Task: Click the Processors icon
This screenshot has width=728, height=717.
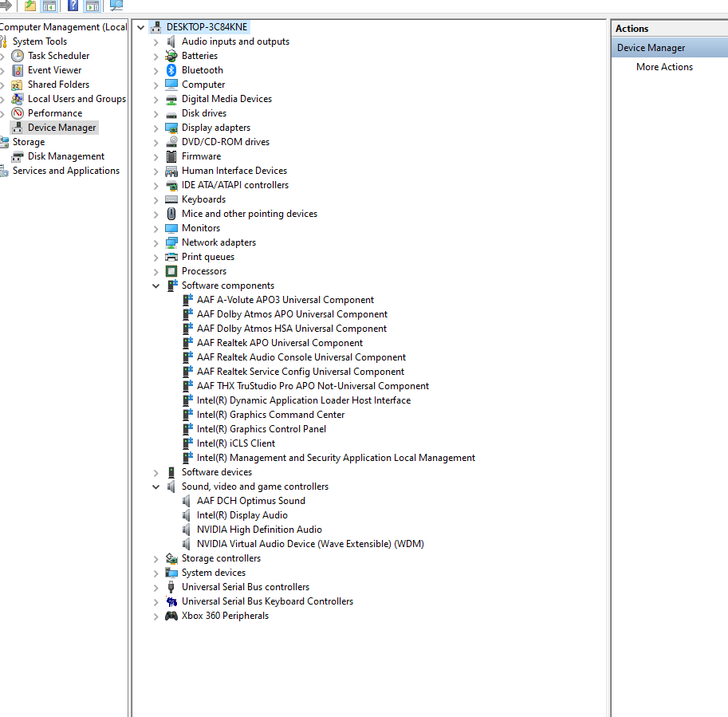Action: (x=171, y=271)
